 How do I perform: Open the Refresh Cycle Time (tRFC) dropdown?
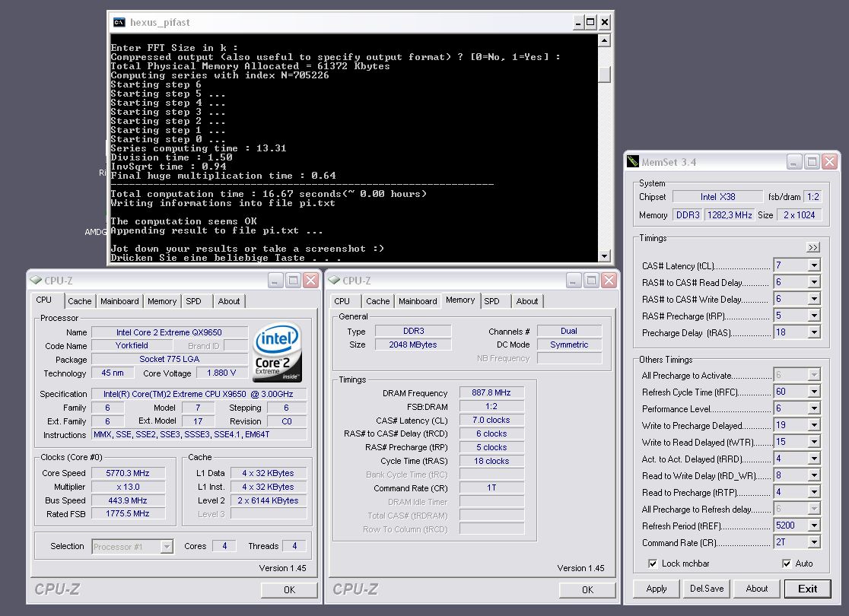point(814,392)
